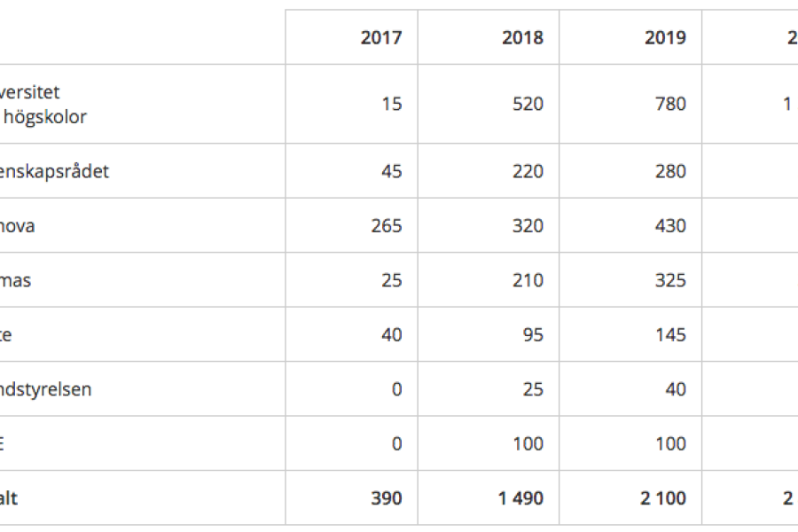Click the 2019 value 325
Screen dimensions: 798x532
[669, 280]
